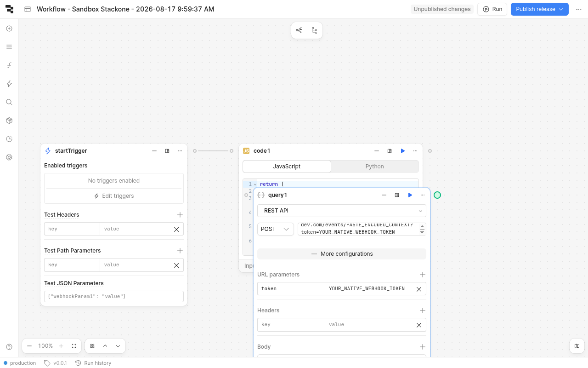Click Run button in header
Screen dimensions: 588x368
point(492,9)
